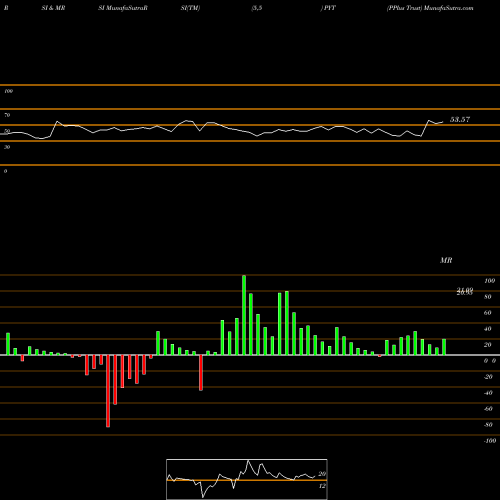Click the -40 label on MR axis

488,393
